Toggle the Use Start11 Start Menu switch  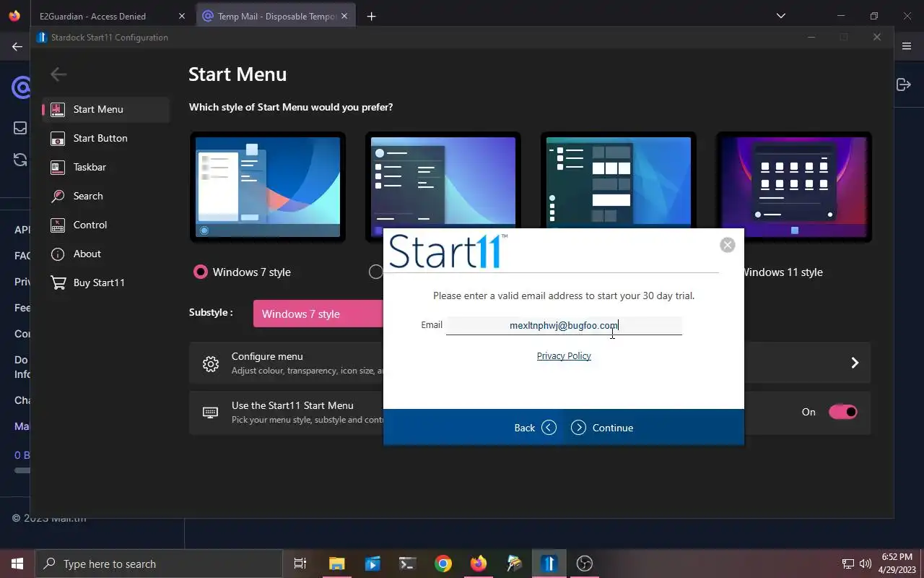[x=842, y=412]
